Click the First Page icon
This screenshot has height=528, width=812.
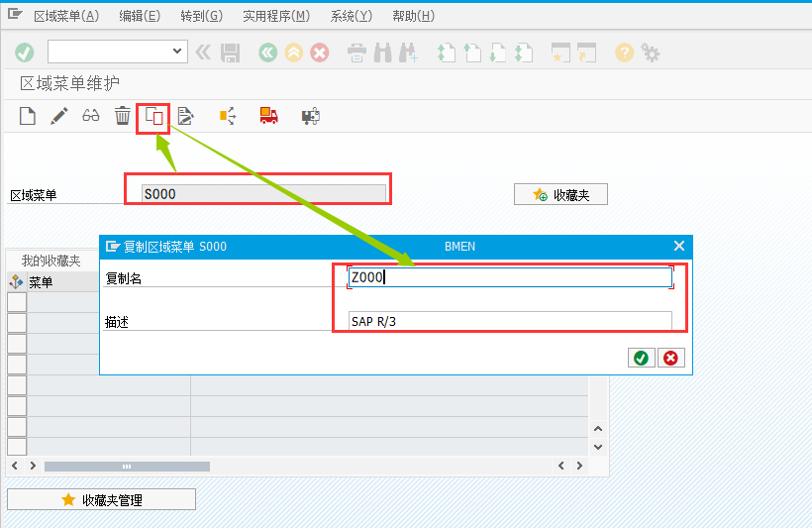point(446,53)
